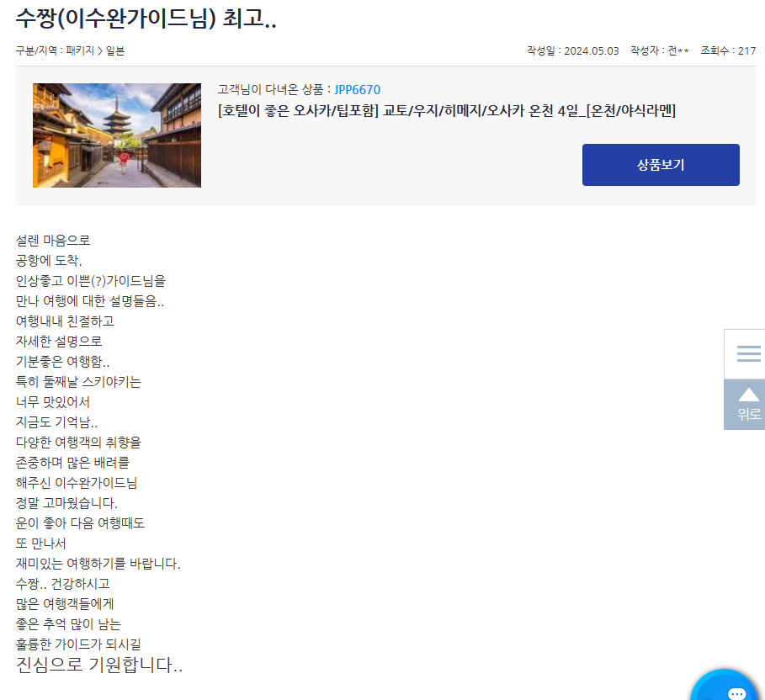Click the line 정말 고마웠습니다.
Image resolution: width=765 pixels, height=700 pixels.
[66, 503]
